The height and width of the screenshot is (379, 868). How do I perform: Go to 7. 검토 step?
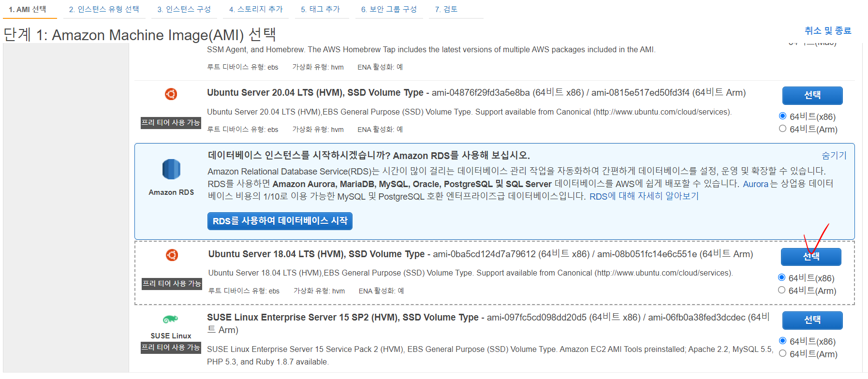coord(446,9)
